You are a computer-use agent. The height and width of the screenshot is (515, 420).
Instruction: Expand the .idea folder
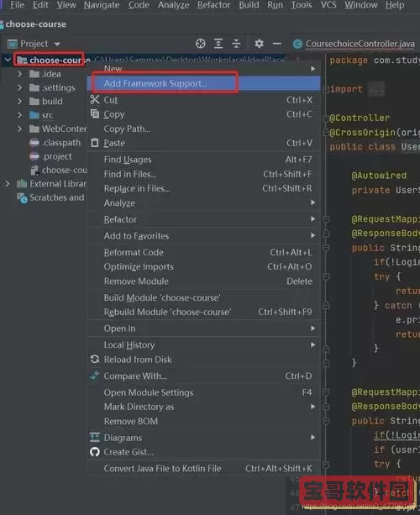click(19, 74)
